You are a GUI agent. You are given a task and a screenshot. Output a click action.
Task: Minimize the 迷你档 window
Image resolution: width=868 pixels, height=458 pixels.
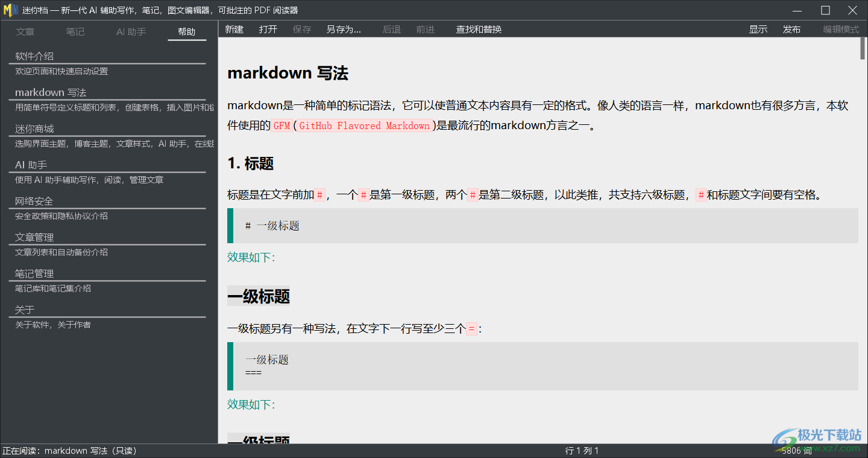797,10
